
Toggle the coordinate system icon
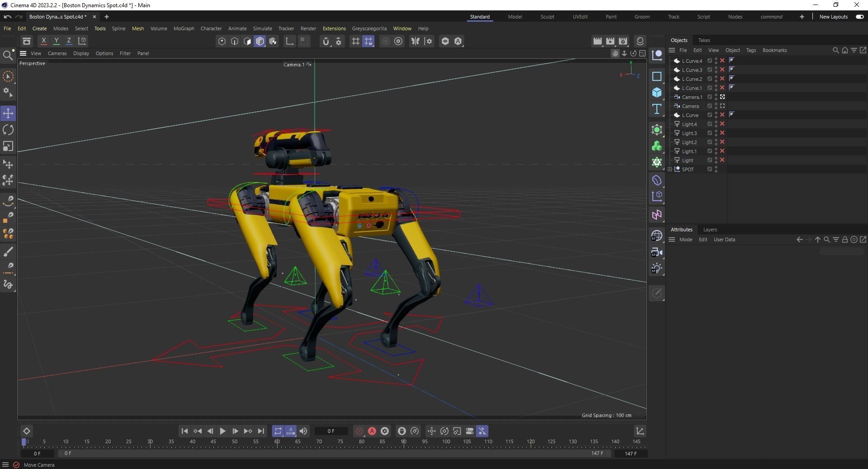click(x=82, y=41)
